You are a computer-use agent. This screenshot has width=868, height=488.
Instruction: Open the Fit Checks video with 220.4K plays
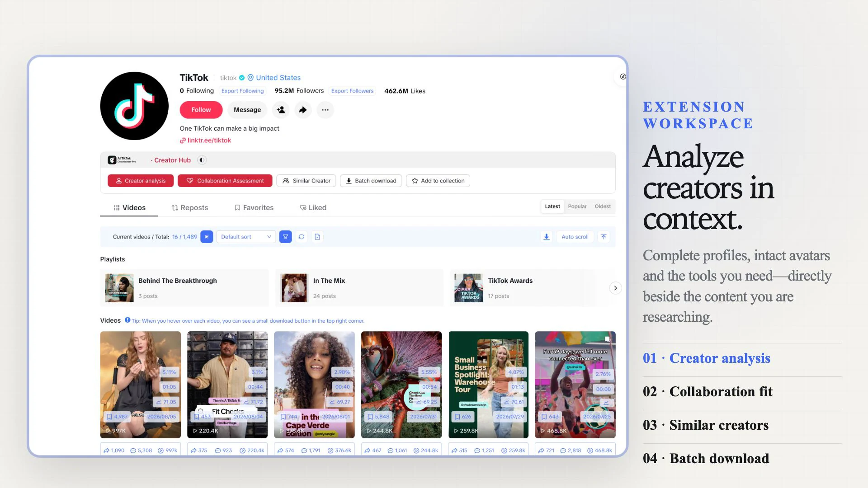click(x=227, y=385)
